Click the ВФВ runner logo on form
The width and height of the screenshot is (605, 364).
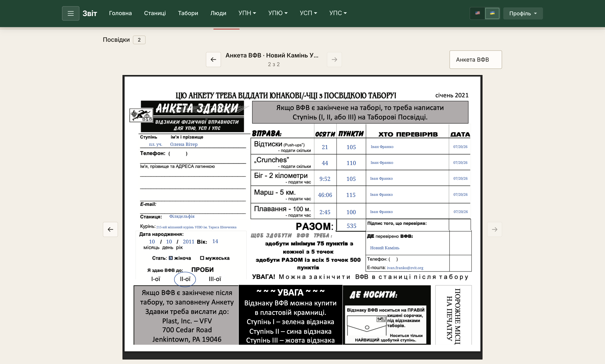click(141, 115)
